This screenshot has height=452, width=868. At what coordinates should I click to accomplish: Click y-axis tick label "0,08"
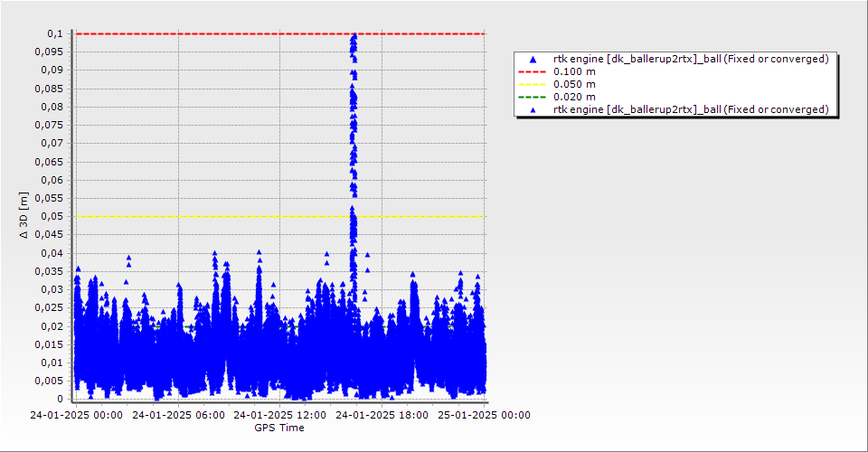(52, 107)
